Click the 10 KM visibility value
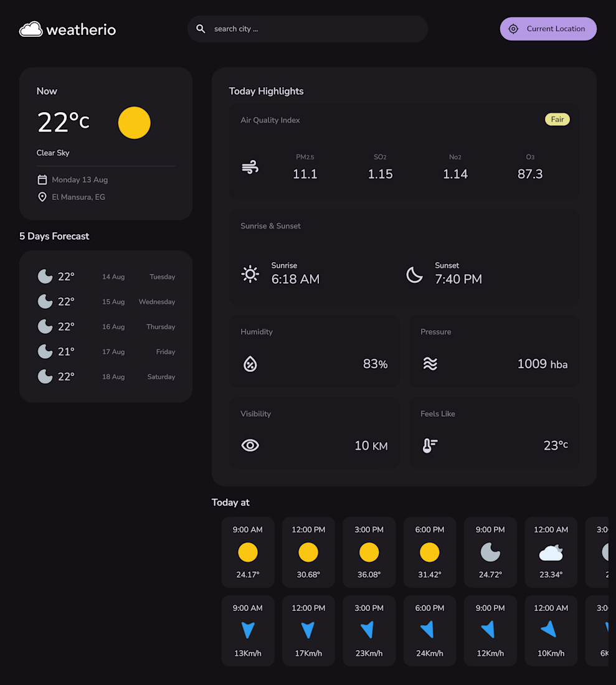Image resolution: width=616 pixels, height=685 pixels. [x=371, y=446]
